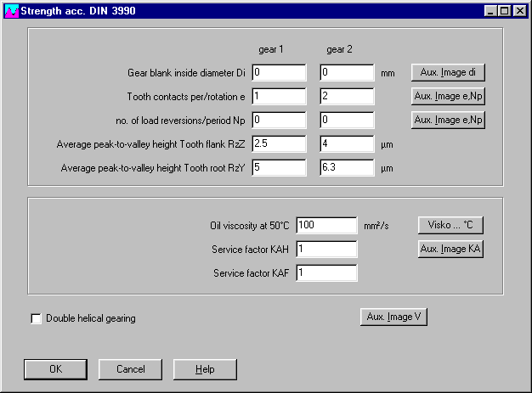Open the Aux. Image V button
532x393 pixels.
[x=393, y=317]
